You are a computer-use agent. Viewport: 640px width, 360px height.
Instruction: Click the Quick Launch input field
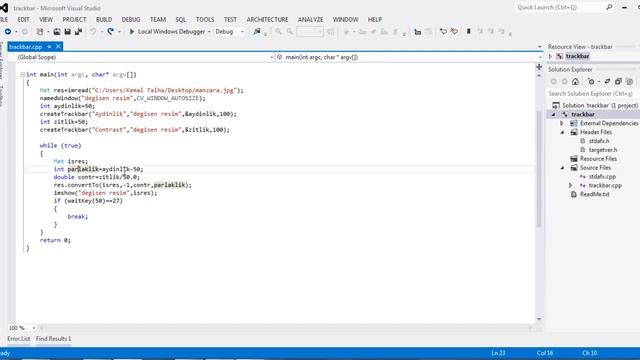click(560, 7)
